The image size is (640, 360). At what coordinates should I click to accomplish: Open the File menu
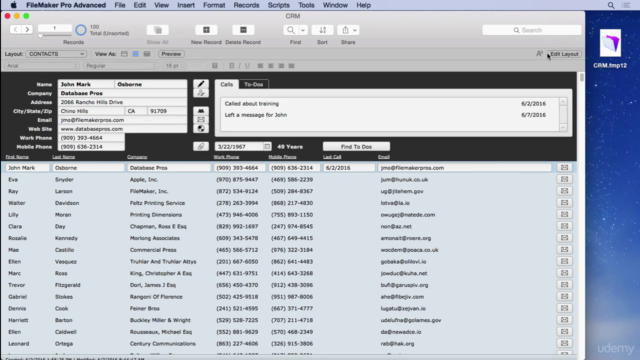click(x=120, y=5)
